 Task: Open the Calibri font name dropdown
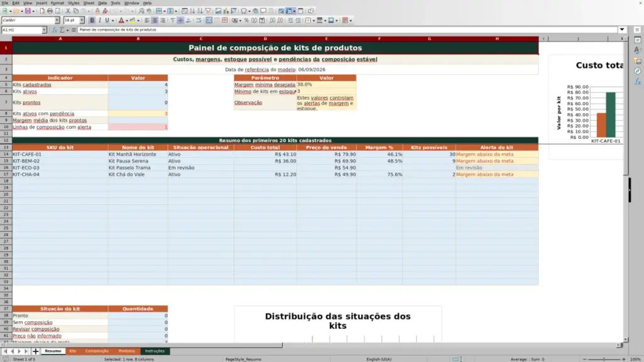(x=57, y=21)
